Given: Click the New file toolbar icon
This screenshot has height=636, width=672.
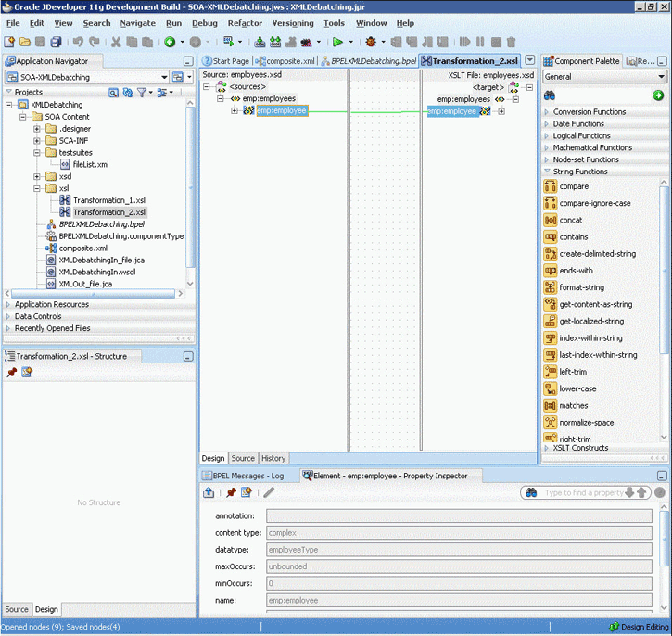Looking at the screenshot, I should point(9,42).
